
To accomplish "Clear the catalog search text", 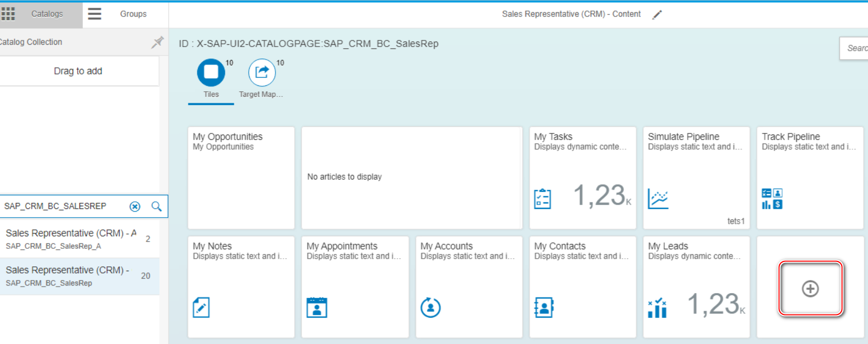I will tap(135, 206).
